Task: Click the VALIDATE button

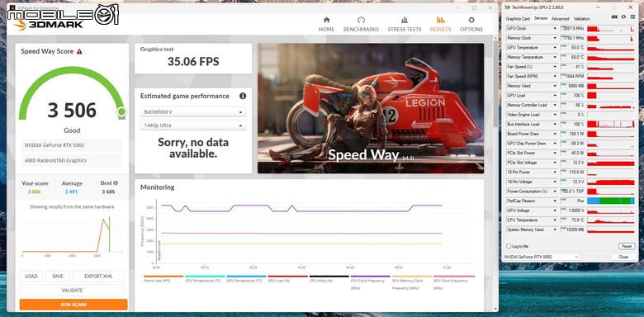Action: click(x=72, y=291)
